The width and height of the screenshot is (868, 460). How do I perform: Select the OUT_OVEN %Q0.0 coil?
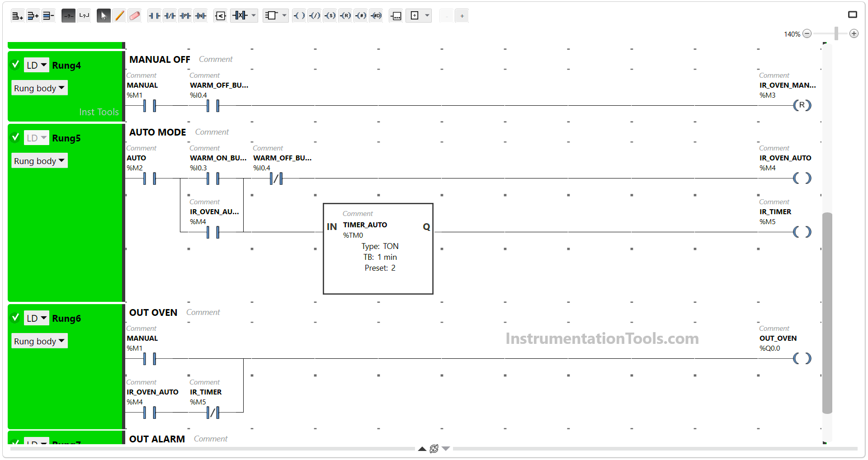coord(802,358)
